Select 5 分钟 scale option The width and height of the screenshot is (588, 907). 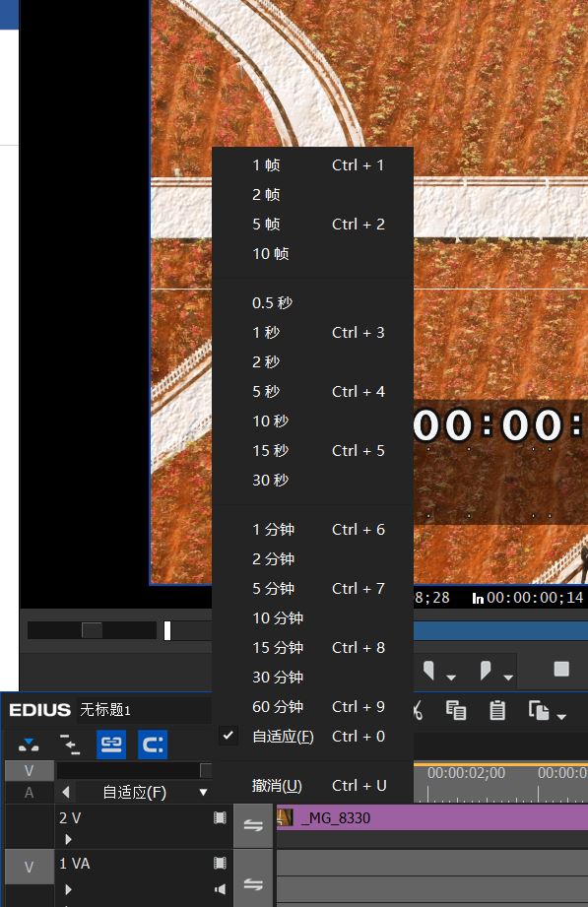point(312,589)
